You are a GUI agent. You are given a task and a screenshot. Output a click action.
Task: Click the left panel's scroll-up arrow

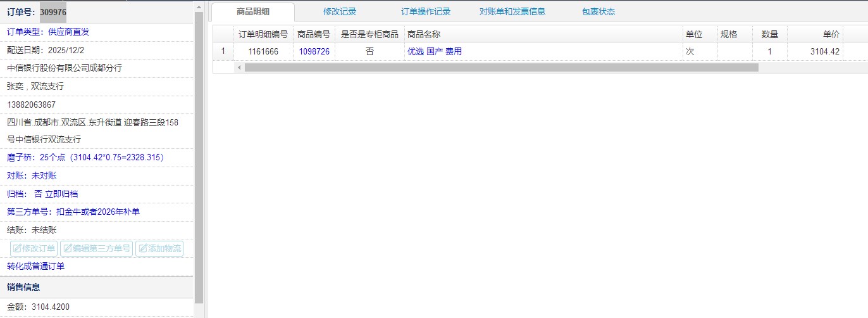coord(199,6)
